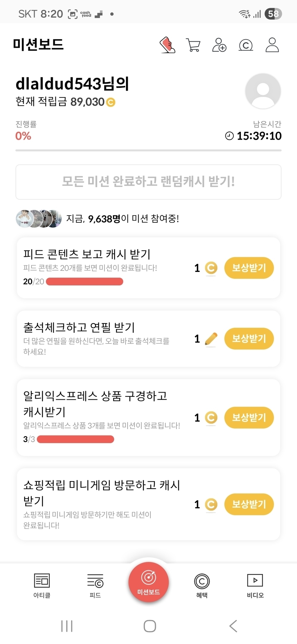Claim pencil reward for attendance check
The height and width of the screenshot is (644, 297).
[x=249, y=338]
